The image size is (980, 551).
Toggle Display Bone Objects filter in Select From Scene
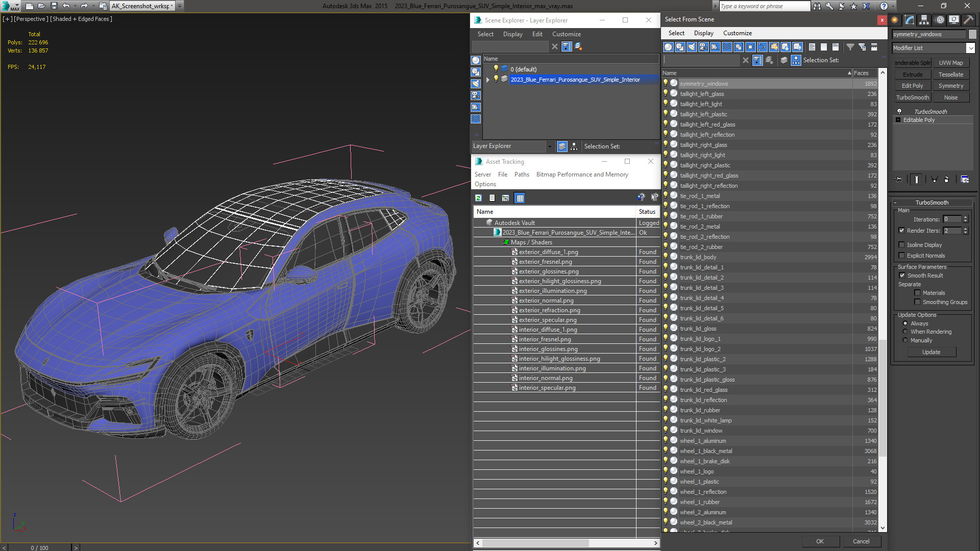pos(762,47)
